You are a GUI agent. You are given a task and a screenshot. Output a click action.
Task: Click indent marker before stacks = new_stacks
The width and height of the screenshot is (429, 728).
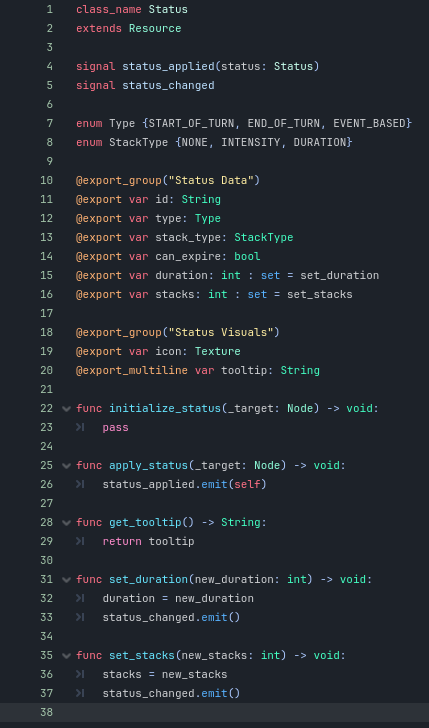point(80,674)
